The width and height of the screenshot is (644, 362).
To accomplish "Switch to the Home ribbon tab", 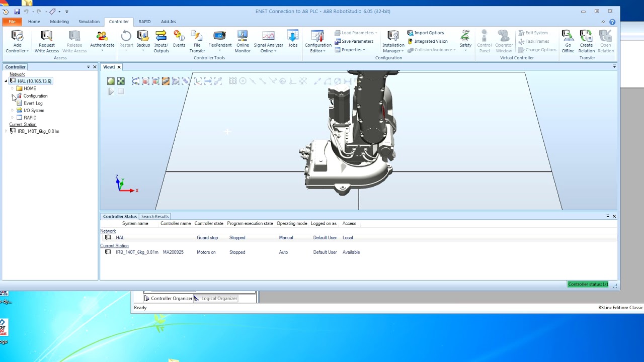I will pos(34,22).
